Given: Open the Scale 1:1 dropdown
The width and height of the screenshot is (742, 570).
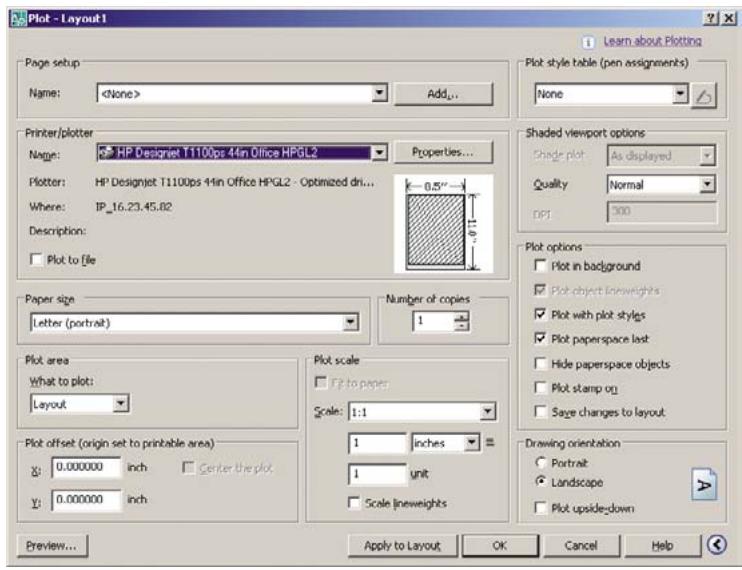Looking at the screenshot, I should click(x=487, y=412).
